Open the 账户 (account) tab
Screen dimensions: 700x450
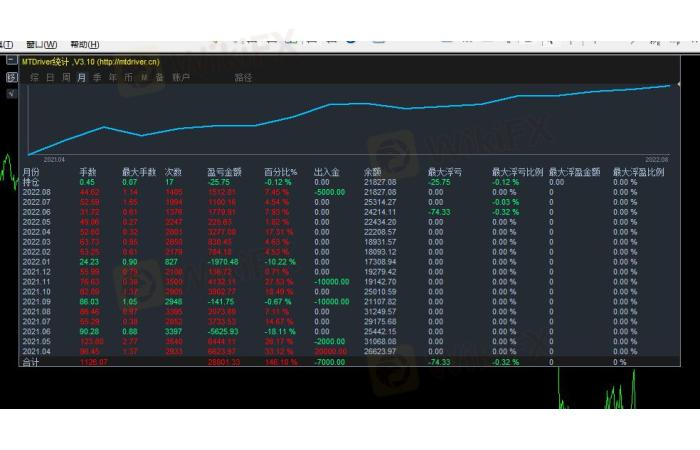tap(180, 77)
